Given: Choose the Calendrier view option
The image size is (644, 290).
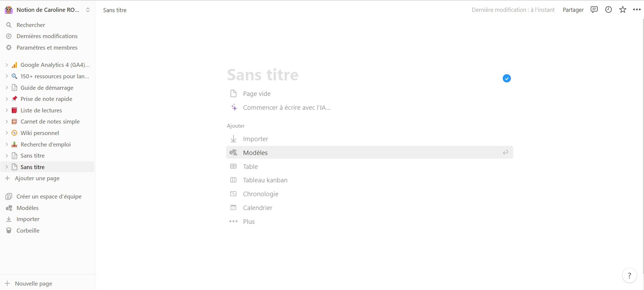Looking at the screenshot, I should pyautogui.click(x=257, y=208).
